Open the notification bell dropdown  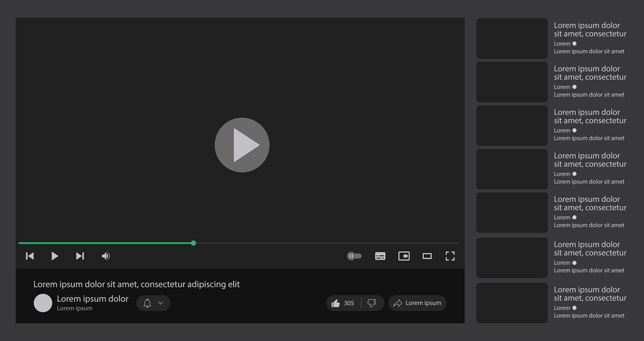pos(153,303)
